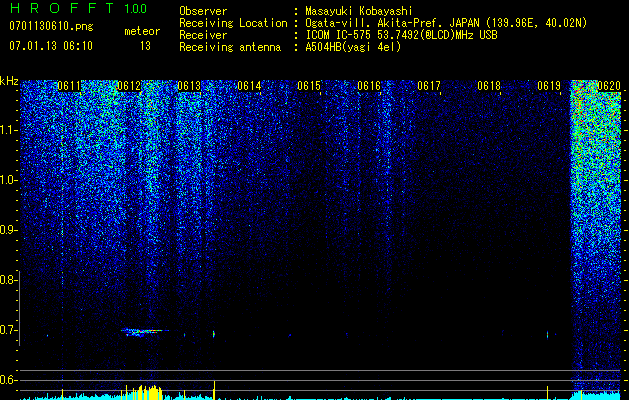Screen dimensions: 629x400
Task: Click the 0611 time marker
Action: pyautogui.click(x=69, y=86)
